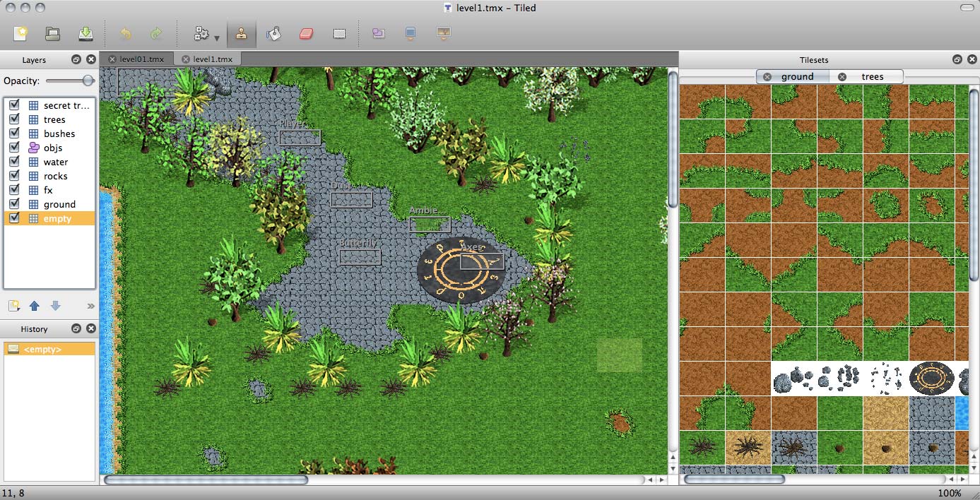Screen dimensions: 980x500
Task: Select the Insert Tile object tool
Action: pos(443,33)
